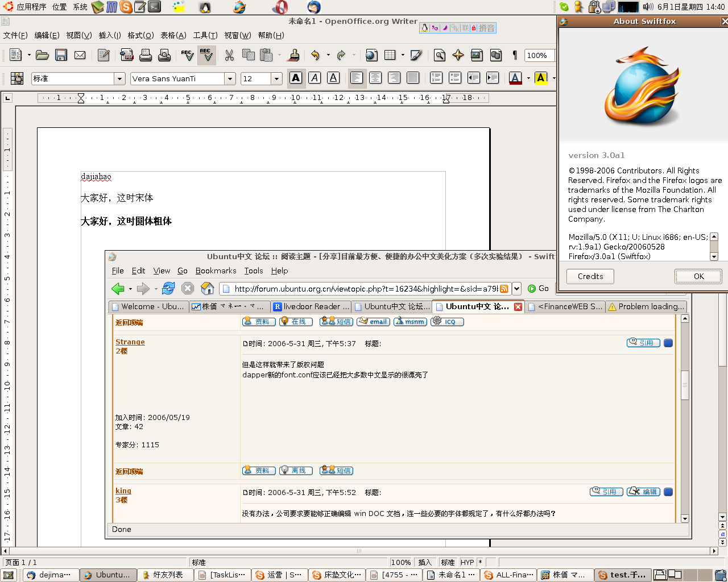
Task: Show the draw functions toolbar
Action: (x=416, y=55)
